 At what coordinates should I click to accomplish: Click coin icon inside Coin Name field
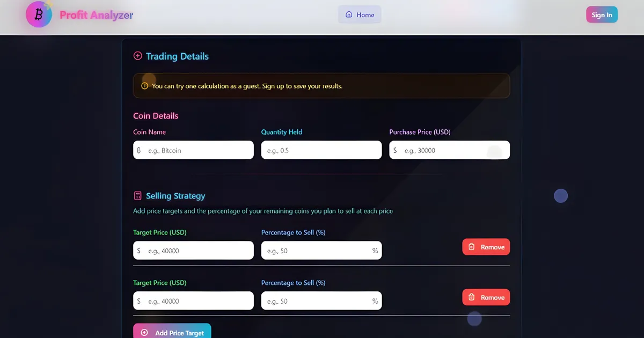(139, 151)
